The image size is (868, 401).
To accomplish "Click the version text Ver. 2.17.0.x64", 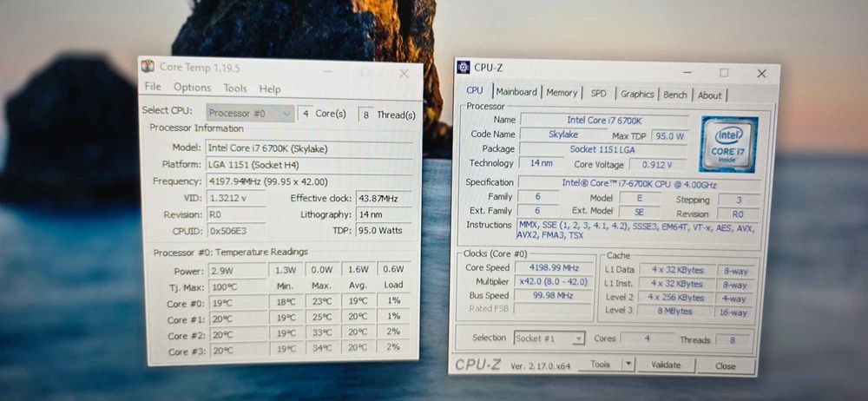I will pyautogui.click(x=540, y=366).
